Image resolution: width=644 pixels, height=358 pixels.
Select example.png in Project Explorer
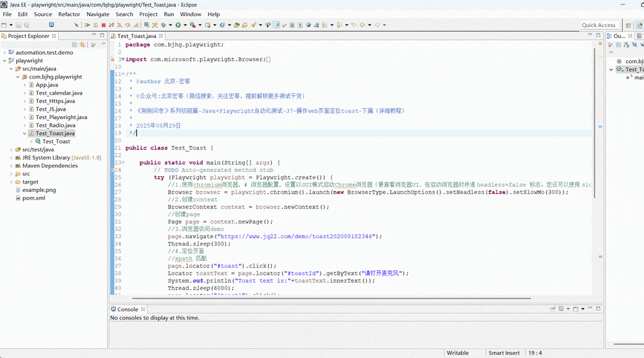coord(39,190)
